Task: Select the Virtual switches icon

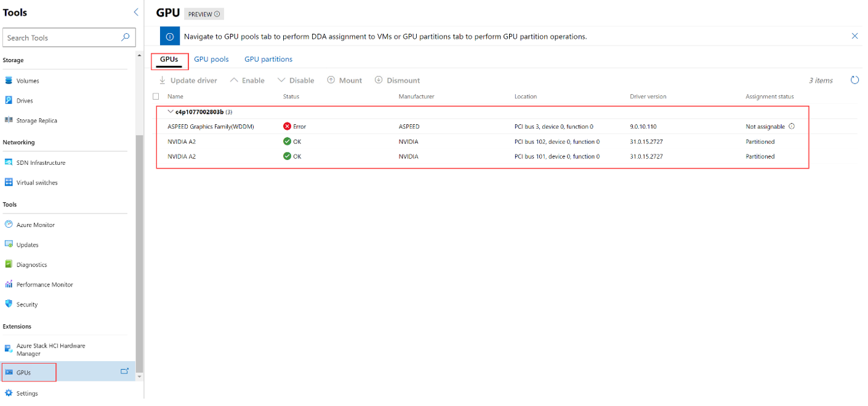Action: pyautogui.click(x=9, y=183)
